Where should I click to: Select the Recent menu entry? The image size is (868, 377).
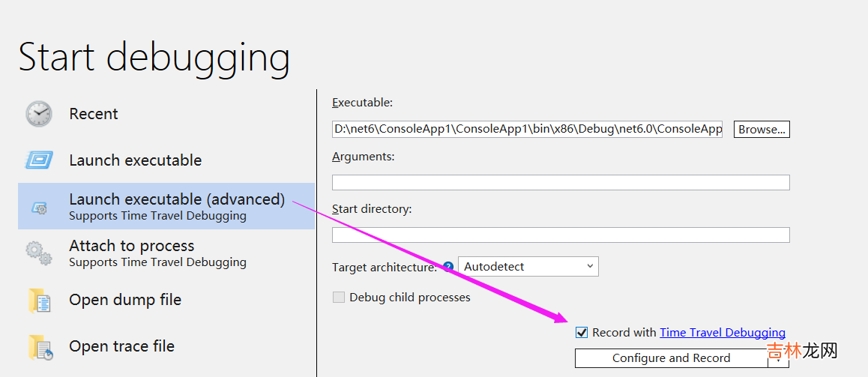(x=94, y=114)
